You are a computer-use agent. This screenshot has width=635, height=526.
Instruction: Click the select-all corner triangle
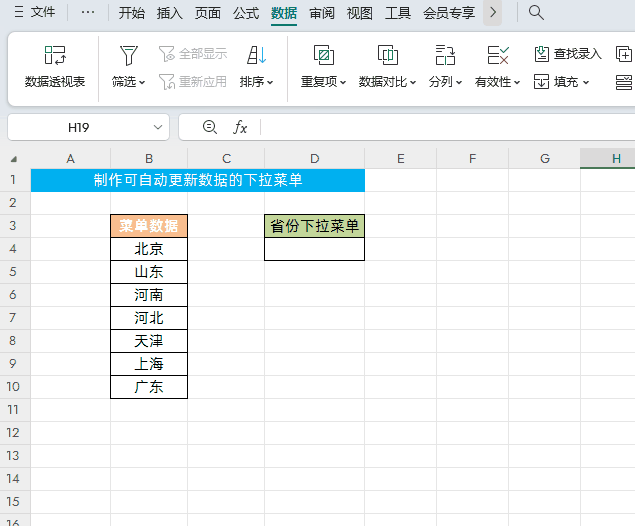14,159
